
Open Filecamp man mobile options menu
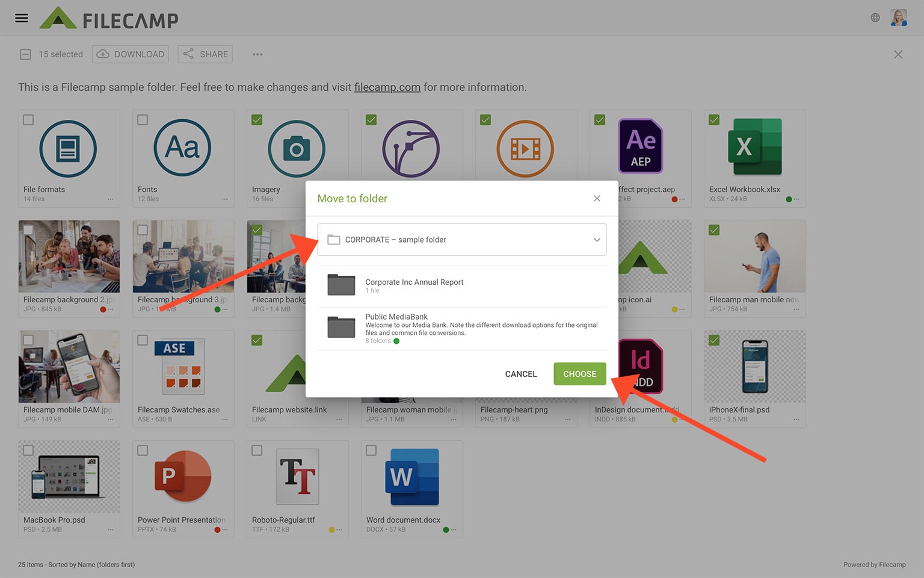796,309
